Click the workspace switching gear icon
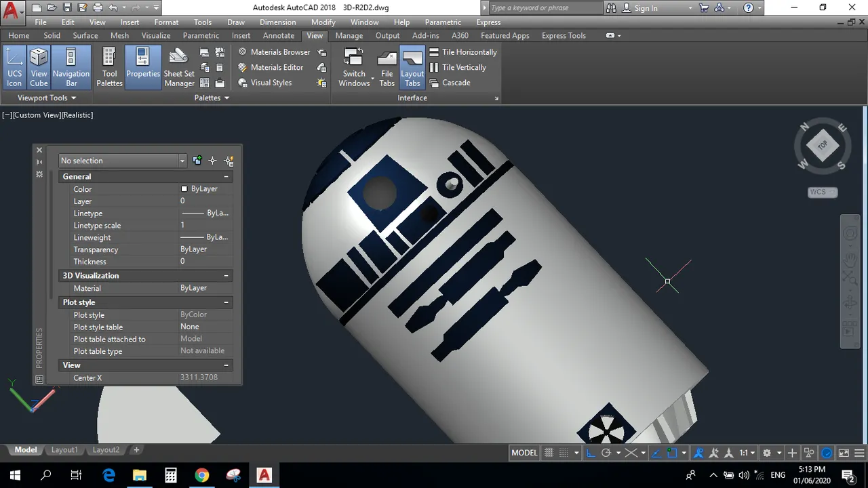 [767, 453]
